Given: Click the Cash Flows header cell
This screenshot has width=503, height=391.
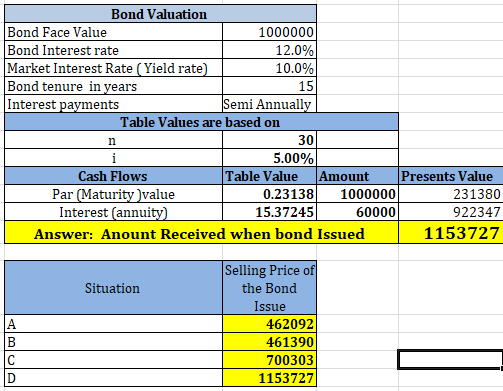Looking at the screenshot, I should click(114, 176).
